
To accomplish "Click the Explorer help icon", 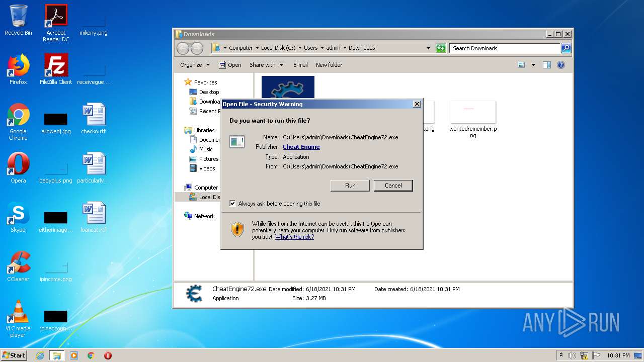I will 561,65.
